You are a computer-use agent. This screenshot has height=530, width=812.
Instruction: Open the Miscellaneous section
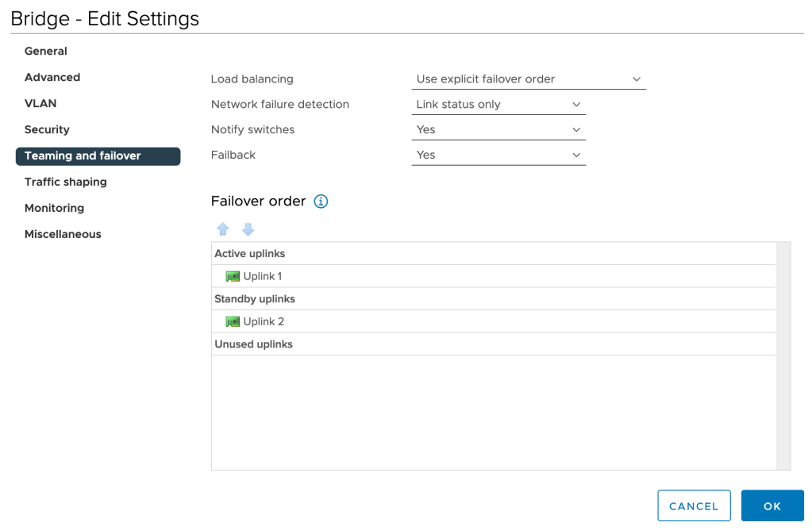(63, 235)
